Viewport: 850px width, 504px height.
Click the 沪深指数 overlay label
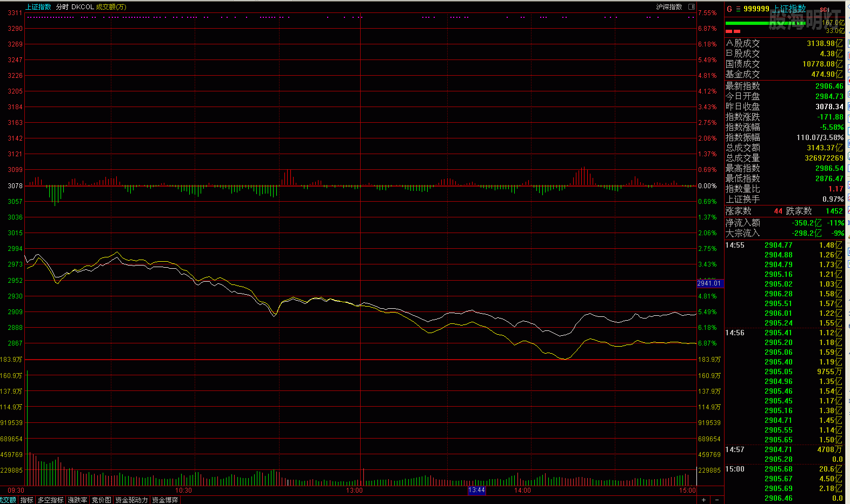point(669,7)
